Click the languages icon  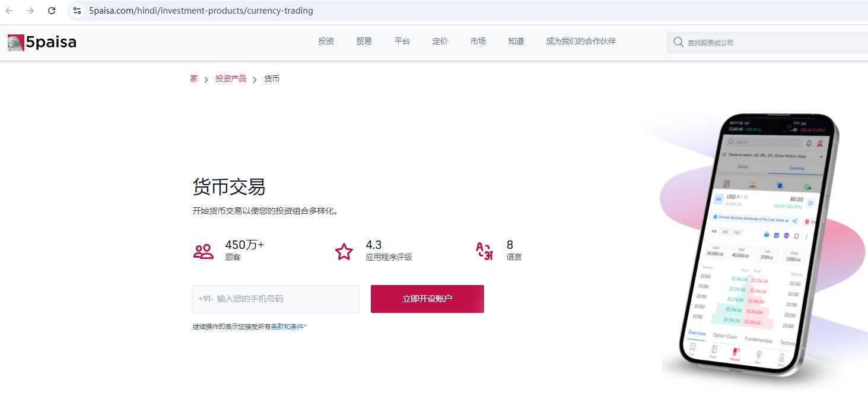tap(485, 251)
